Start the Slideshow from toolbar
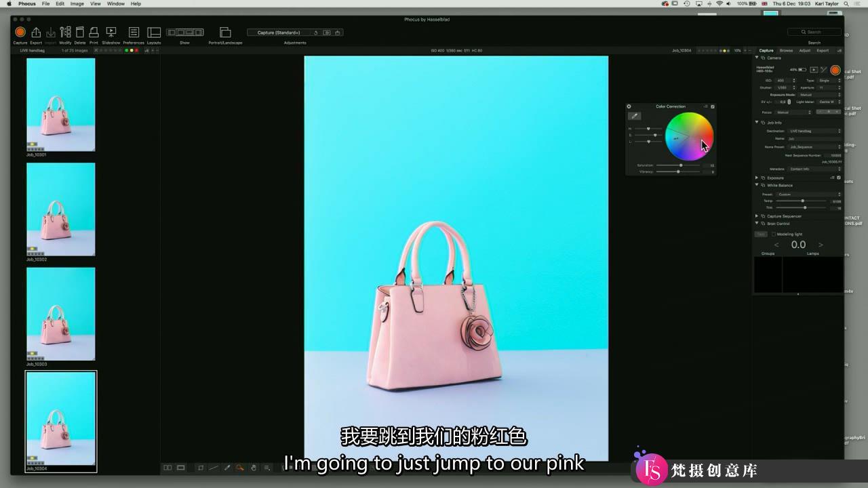The image size is (868, 488). pos(111,32)
